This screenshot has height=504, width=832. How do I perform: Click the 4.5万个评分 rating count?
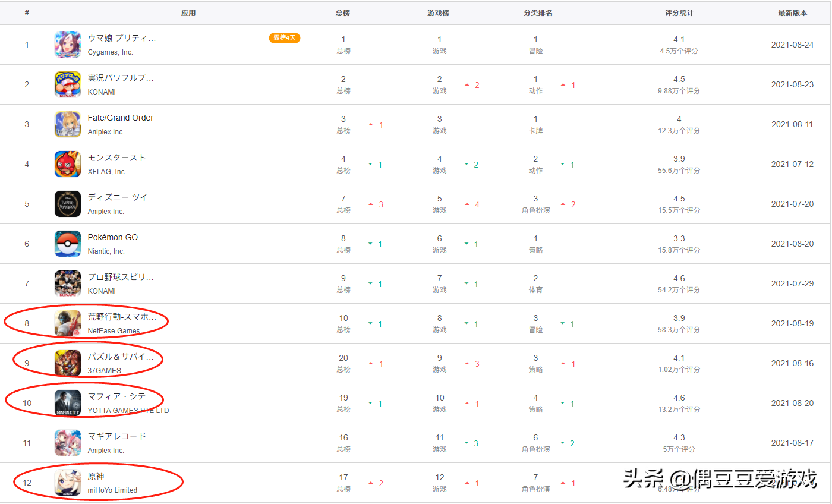pyautogui.click(x=679, y=51)
